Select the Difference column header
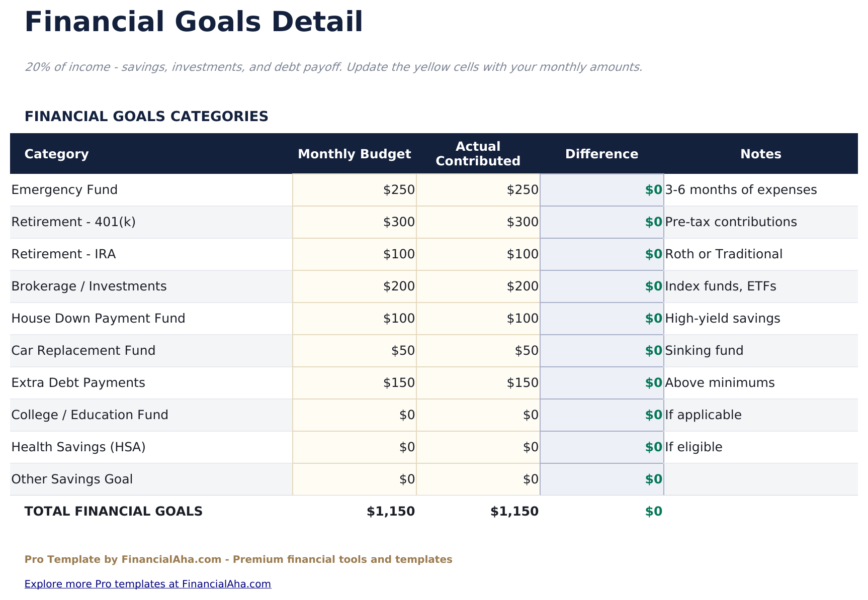This screenshot has height=600, width=868. pos(601,154)
